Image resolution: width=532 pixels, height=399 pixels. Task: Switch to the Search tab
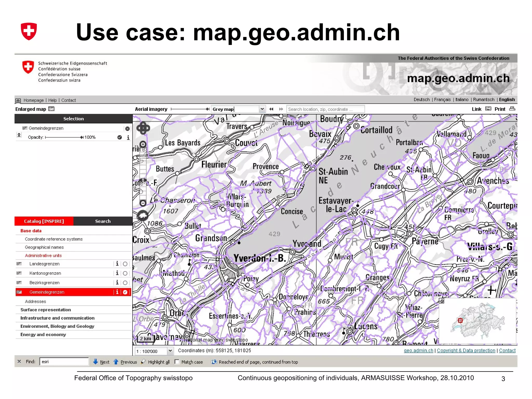pos(103,221)
